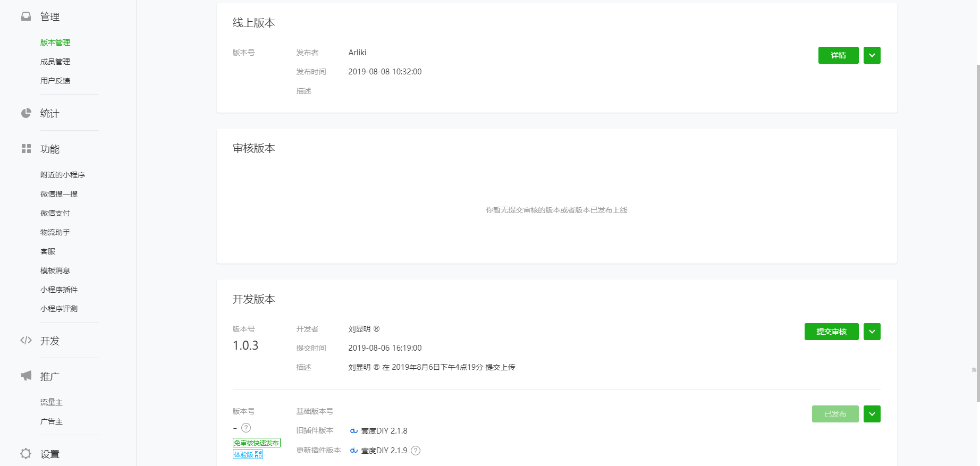
Task: Go to 小程序插件 menu item
Action: tap(59, 290)
